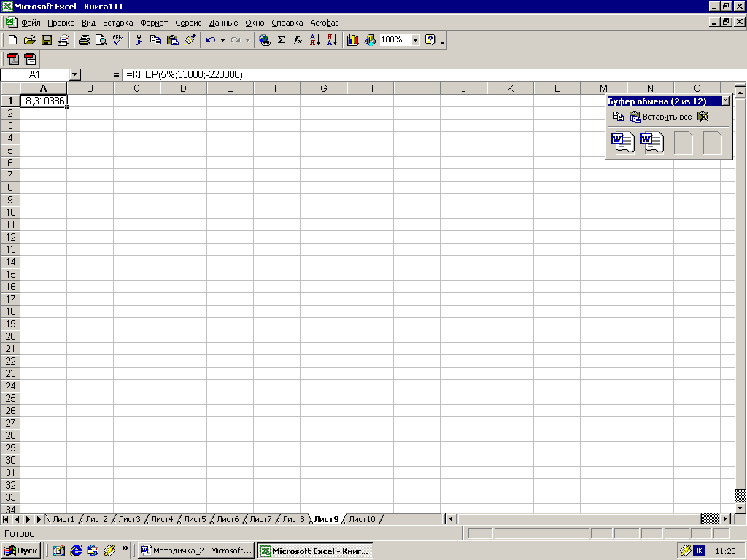Open the Файл menu
The image size is (747, 560).
(31, 23)
